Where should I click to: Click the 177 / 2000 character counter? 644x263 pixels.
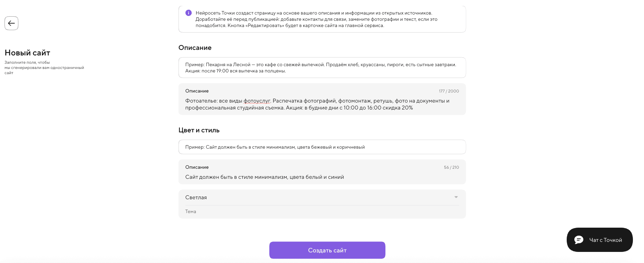pyautogui.click(x=449, y=91)
